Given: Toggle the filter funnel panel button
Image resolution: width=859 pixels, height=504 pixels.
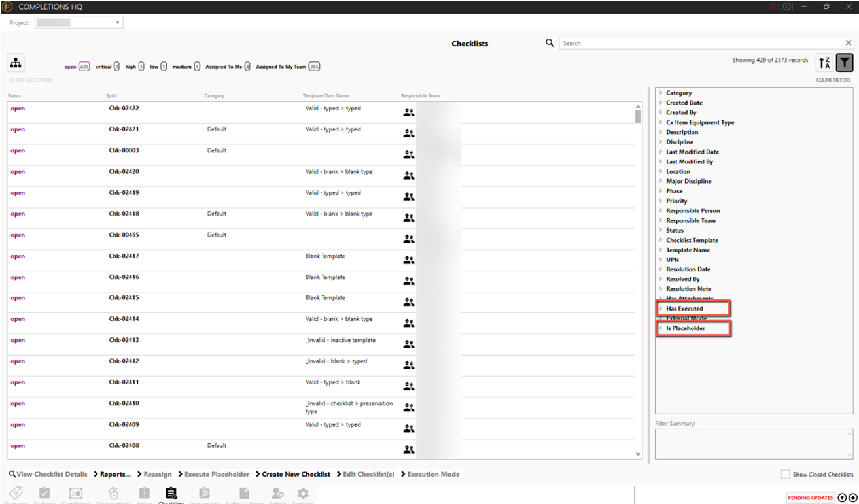Looking at the screenshot, I should click(x=845, y=62).
